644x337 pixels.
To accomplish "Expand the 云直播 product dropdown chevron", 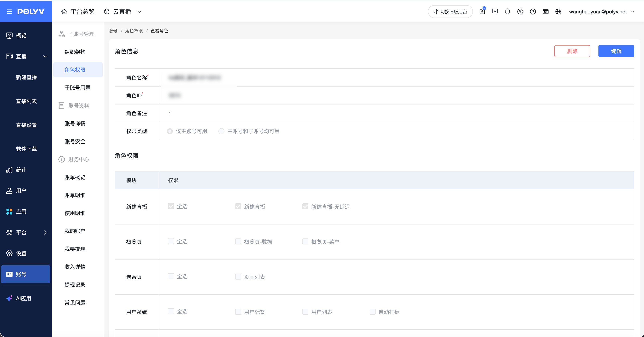I will (139, 12).
